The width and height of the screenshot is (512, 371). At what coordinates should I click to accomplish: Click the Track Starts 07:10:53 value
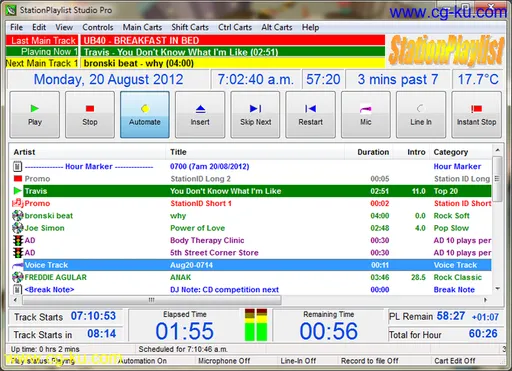tap(93, 316)
